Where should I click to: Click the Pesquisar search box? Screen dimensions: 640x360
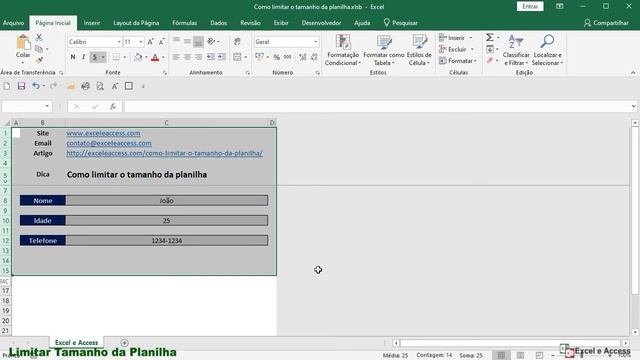(x=400, y=23)
